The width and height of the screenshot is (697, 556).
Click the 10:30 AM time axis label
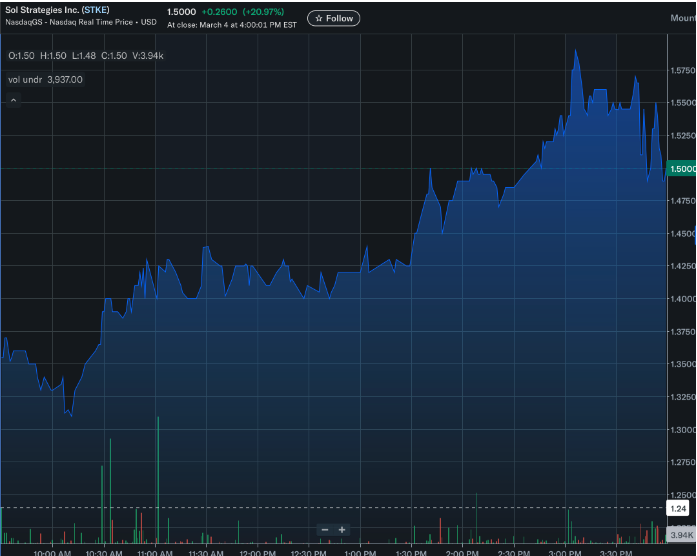(103, 552)
